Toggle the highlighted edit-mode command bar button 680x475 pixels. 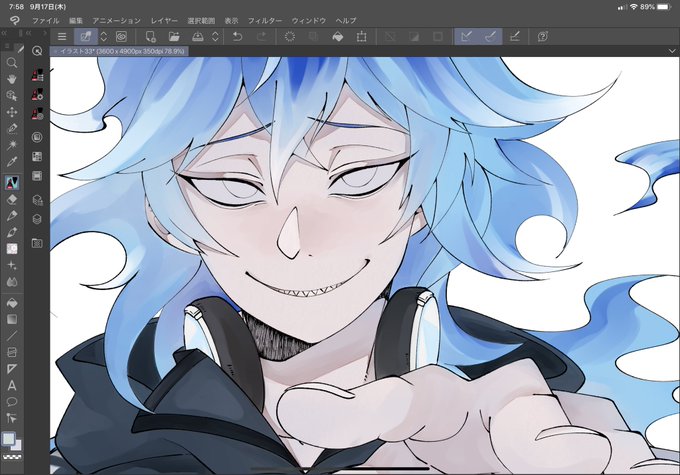(x=86, y=37)
